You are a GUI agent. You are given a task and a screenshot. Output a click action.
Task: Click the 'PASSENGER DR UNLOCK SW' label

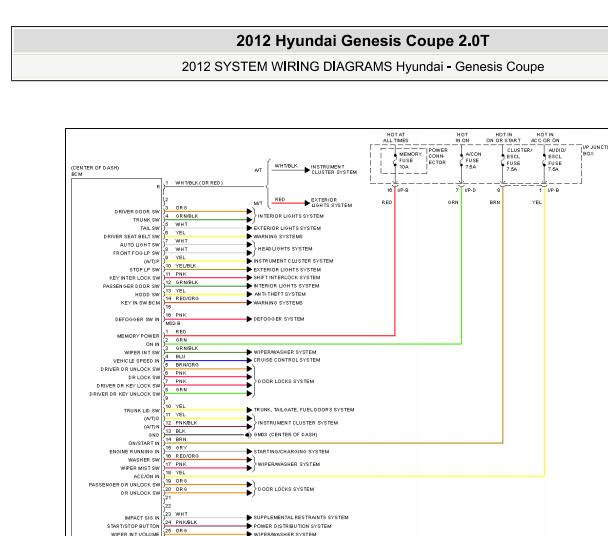[124, 485]
